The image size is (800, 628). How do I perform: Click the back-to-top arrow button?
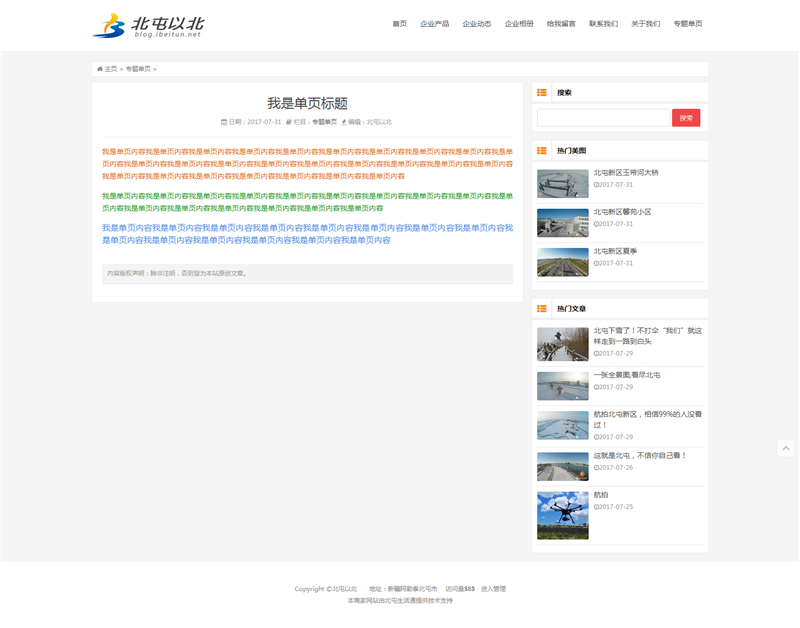(786, 449)
